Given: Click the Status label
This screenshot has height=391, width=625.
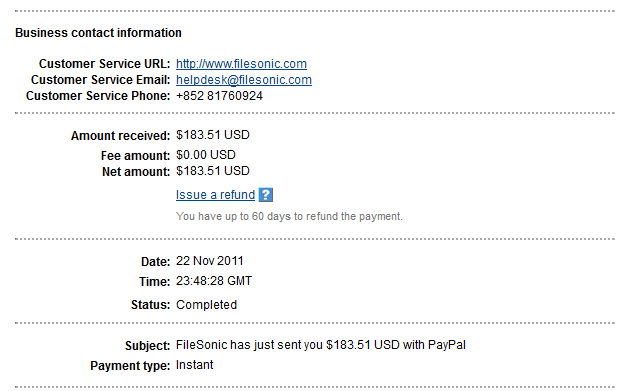Looking at the screenshot, I should (x=151, y=305).
